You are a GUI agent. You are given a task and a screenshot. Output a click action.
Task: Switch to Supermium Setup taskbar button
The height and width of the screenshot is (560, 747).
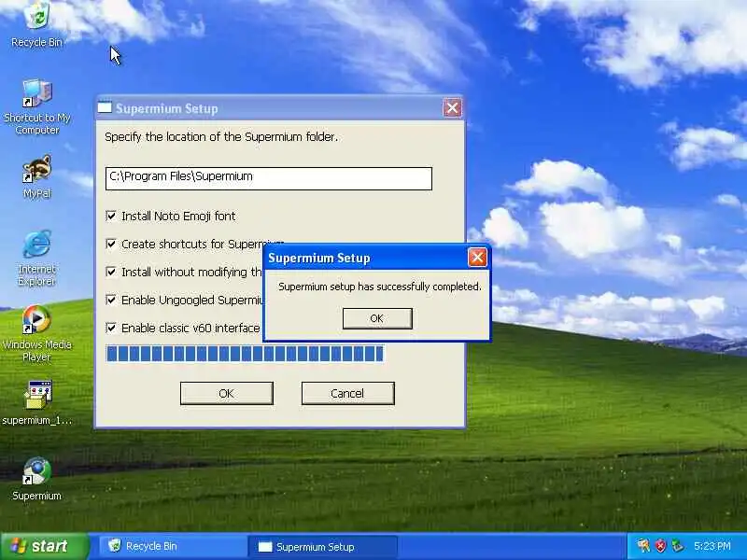pos(322,546)
